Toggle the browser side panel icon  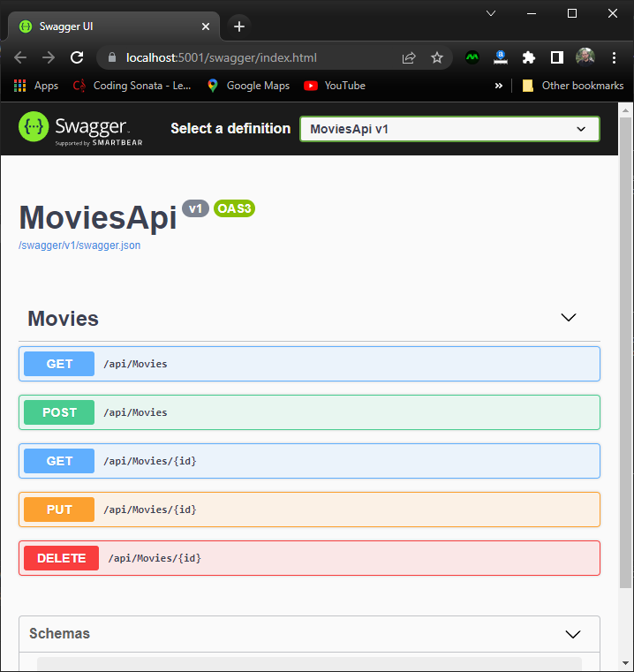click(557, 57)
